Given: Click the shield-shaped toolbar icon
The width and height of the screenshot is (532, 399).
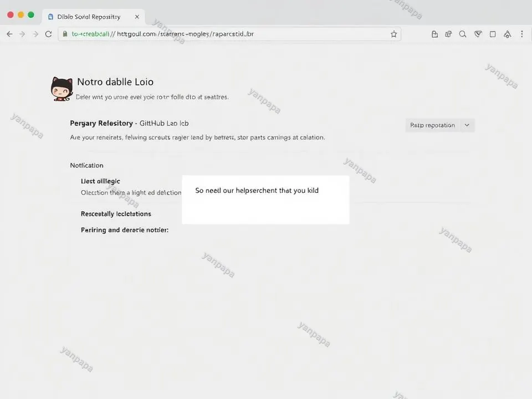Looking at the screenshot, I should pos(478,34).
